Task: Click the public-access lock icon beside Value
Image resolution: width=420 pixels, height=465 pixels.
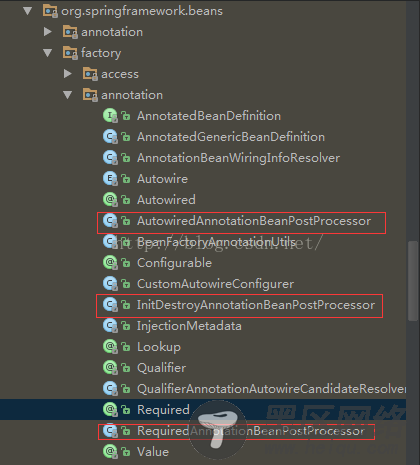Action: coord(126,452)
